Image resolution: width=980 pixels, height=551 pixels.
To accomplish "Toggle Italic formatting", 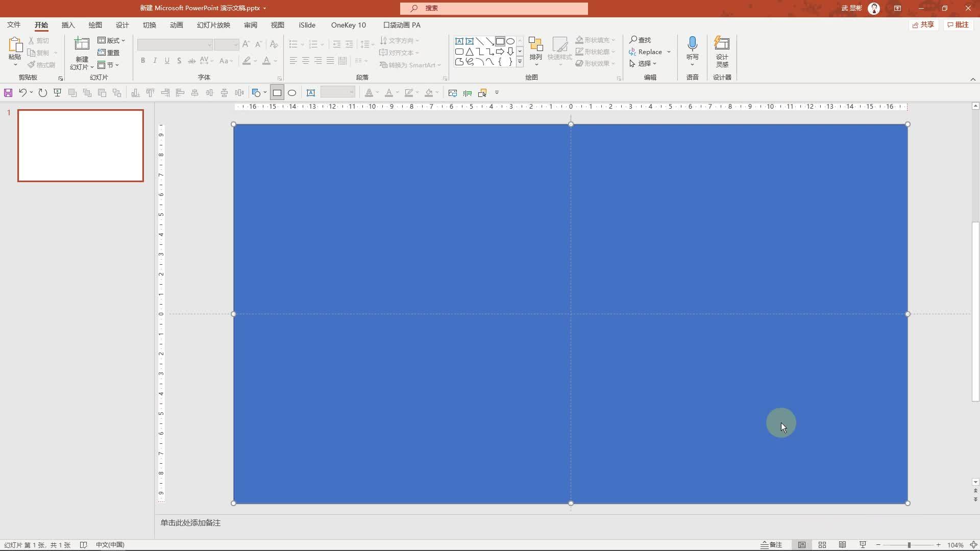I will point(155,61).
